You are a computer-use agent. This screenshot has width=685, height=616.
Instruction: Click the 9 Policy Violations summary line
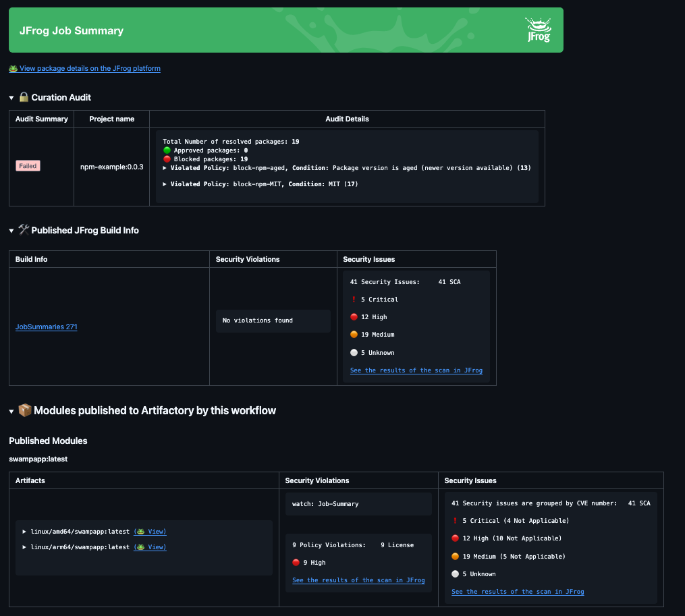[353, 544]
